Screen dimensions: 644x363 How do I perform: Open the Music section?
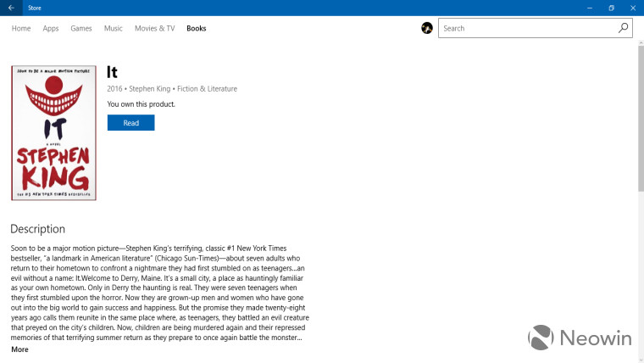tap(113, 28)
